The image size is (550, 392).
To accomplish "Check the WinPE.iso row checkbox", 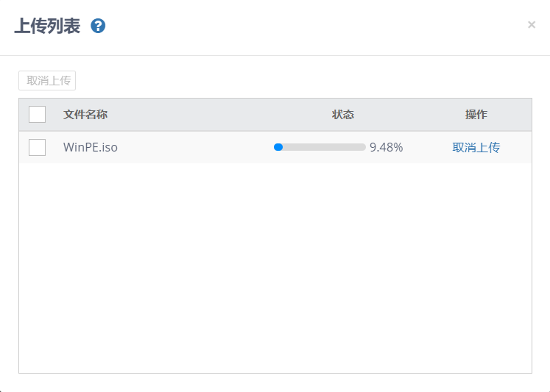I will point(37,147).
